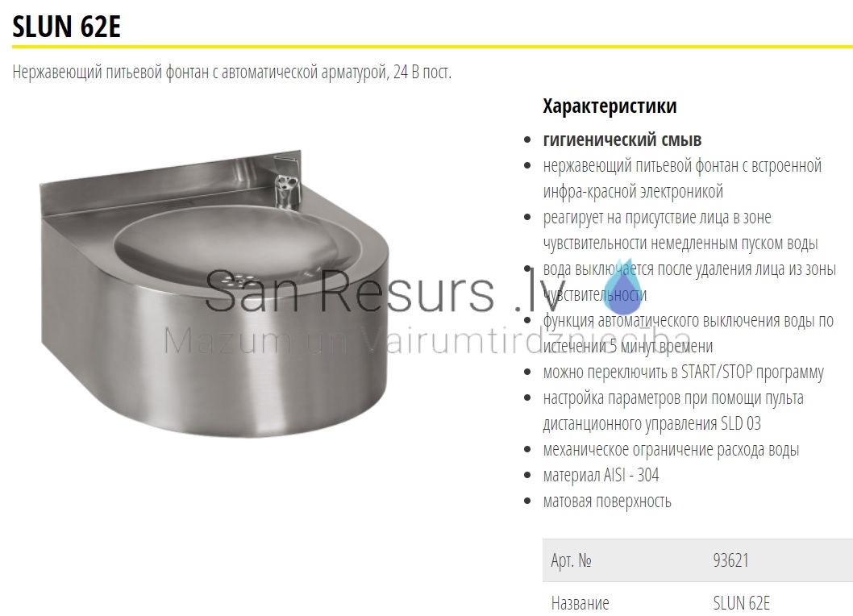Click the drain holes in the fountain basin
The height and width of the screenshot is (616, 853).
(238, 280)
